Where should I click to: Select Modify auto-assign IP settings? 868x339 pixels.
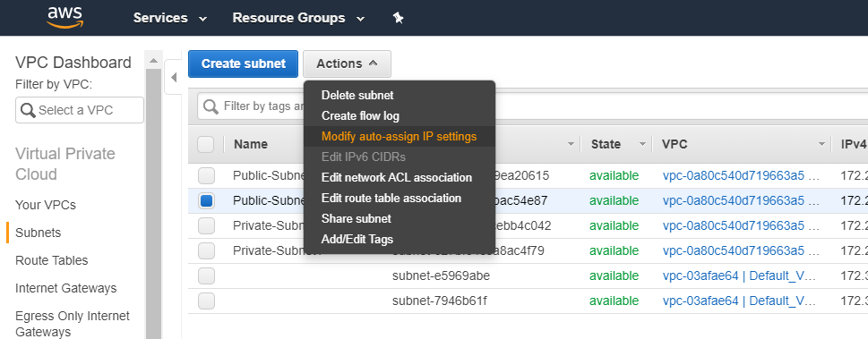[x=400, y=136]
